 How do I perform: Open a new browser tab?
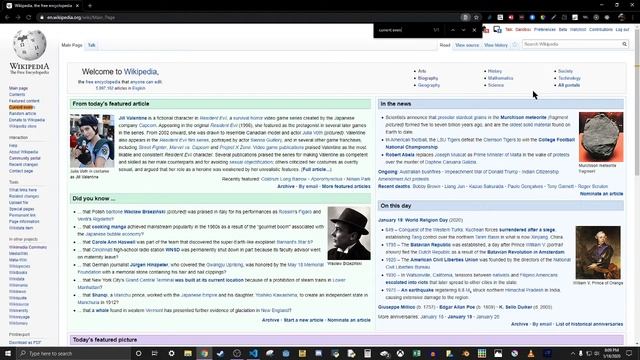[90, 6]
